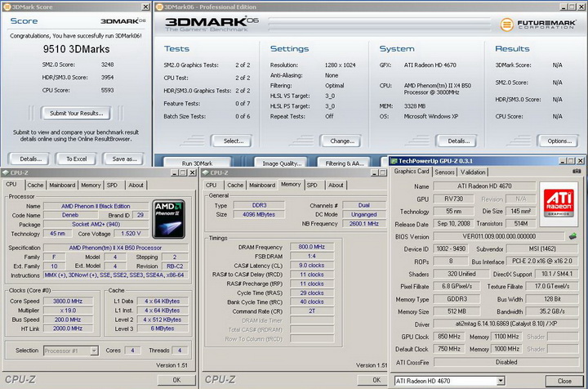The width and height of the screenshot is (588, 389).
Task: Click the TechPowerUp GPU-Z title bar icon
Action: point(394,161)
